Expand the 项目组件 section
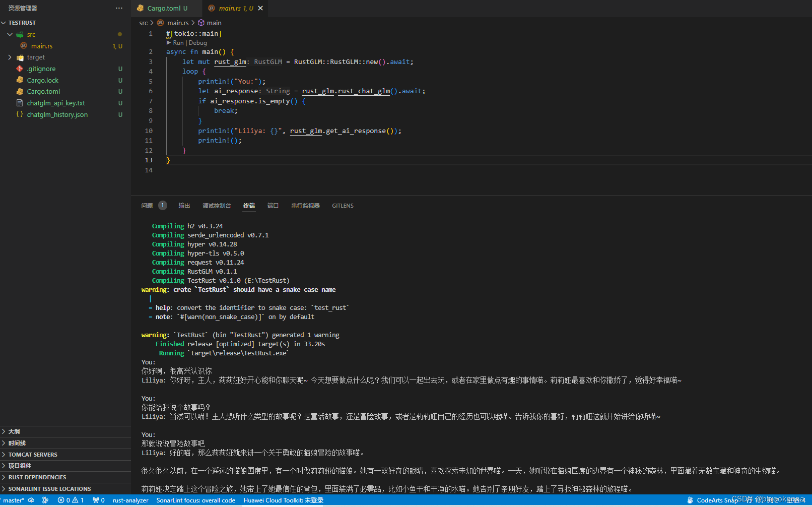812x507 pixels. point(65,466)
